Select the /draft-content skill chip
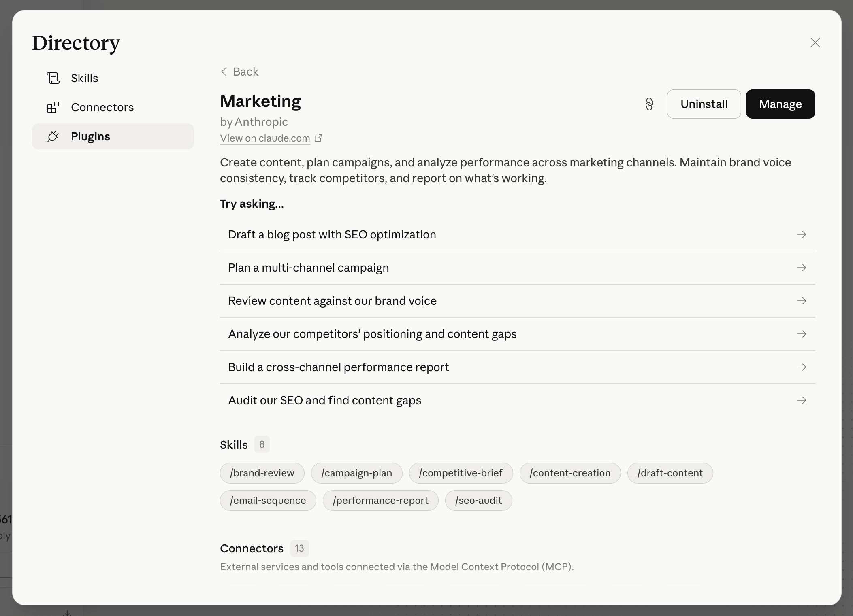853x616 pixels. (670, 473)
